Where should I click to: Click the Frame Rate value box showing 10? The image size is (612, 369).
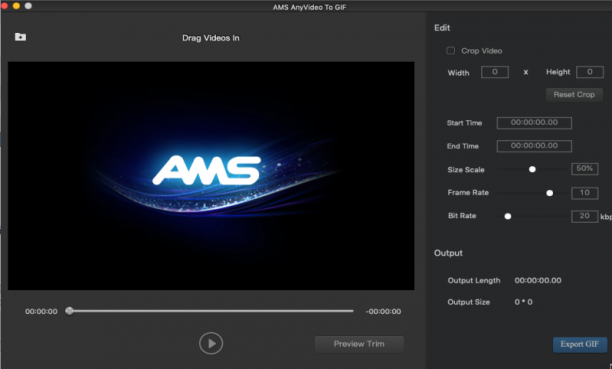click(x=585, y=193)
